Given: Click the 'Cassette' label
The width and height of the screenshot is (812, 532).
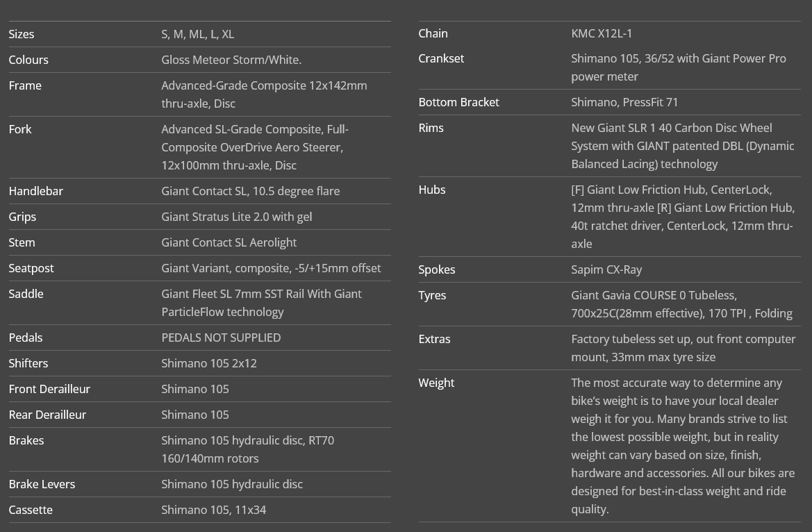Looking at the screenshot, I should pos(31,510).
